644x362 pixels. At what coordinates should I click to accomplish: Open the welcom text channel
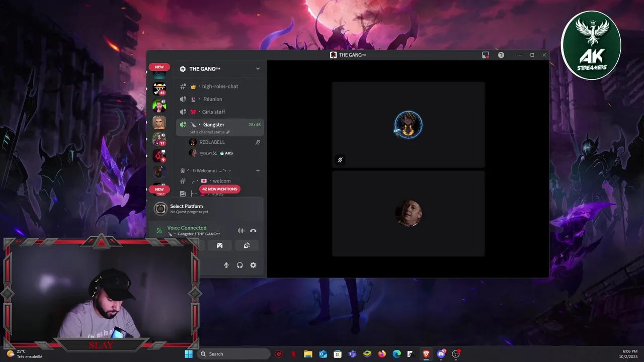point(220,181)
